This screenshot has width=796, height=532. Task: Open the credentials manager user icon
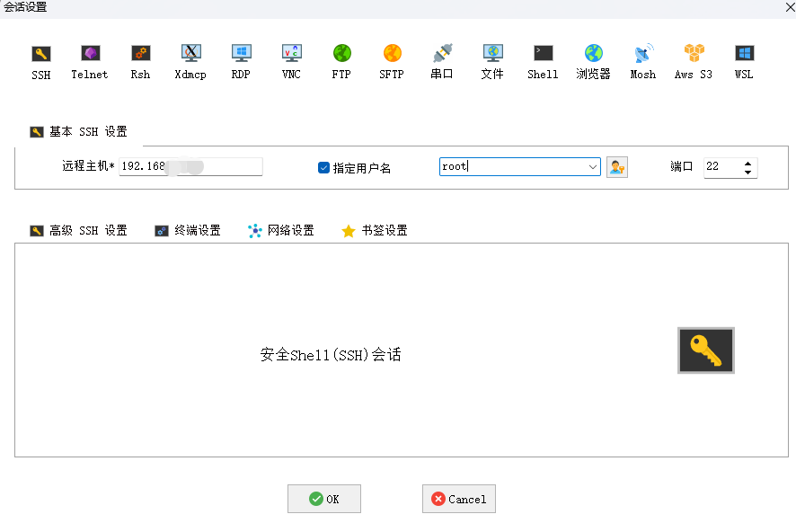[617, 167]
